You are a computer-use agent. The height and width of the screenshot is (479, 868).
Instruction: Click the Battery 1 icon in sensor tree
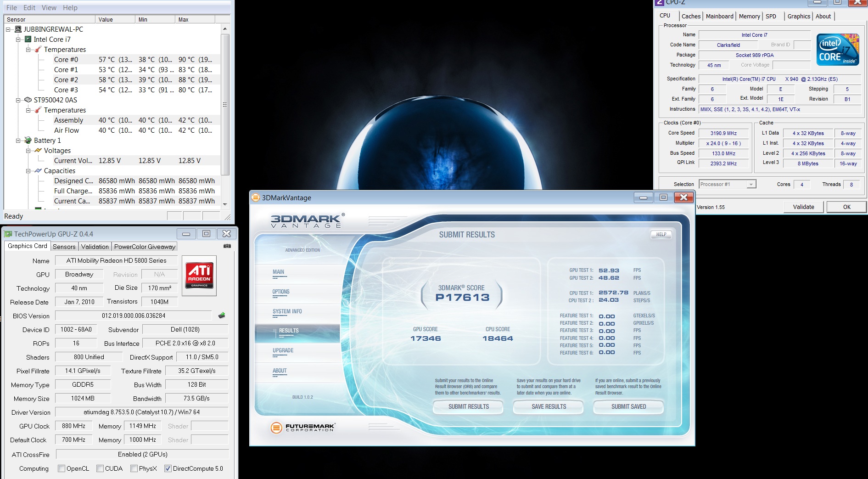(28, 141)
